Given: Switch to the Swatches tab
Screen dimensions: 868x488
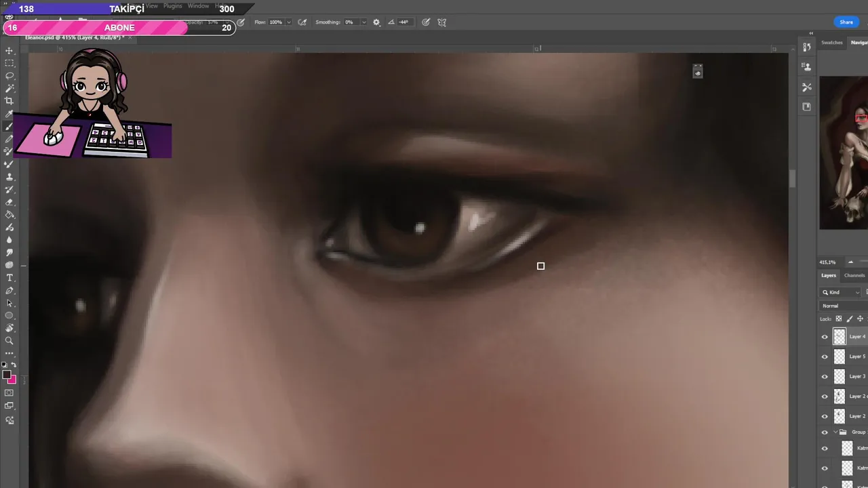Looking at the screenshot, I should tap(831, 43).
